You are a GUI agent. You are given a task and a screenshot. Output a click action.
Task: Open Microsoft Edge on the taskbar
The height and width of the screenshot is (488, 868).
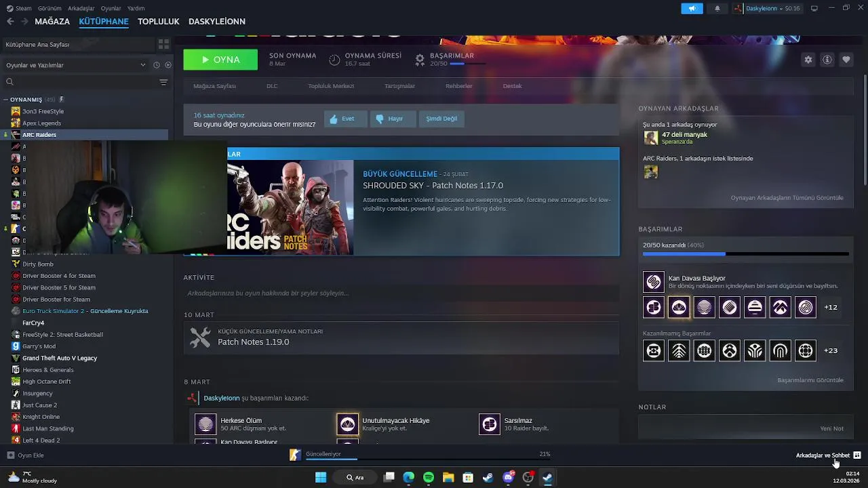(409, 477)
